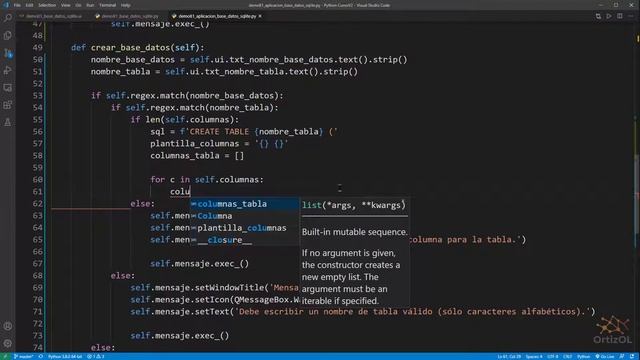
Task: Open Testing flask icon in activity bar
Action: (x=8, y=122)
